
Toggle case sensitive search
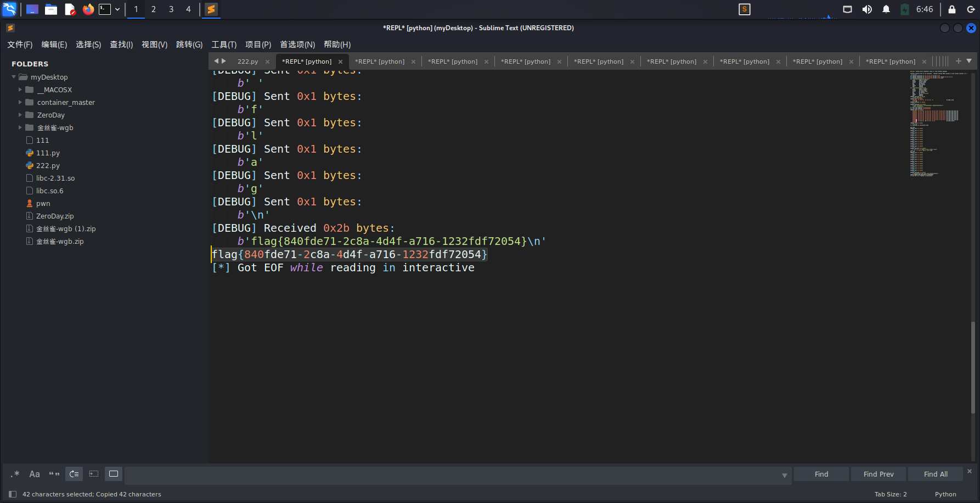pos(35,474)
